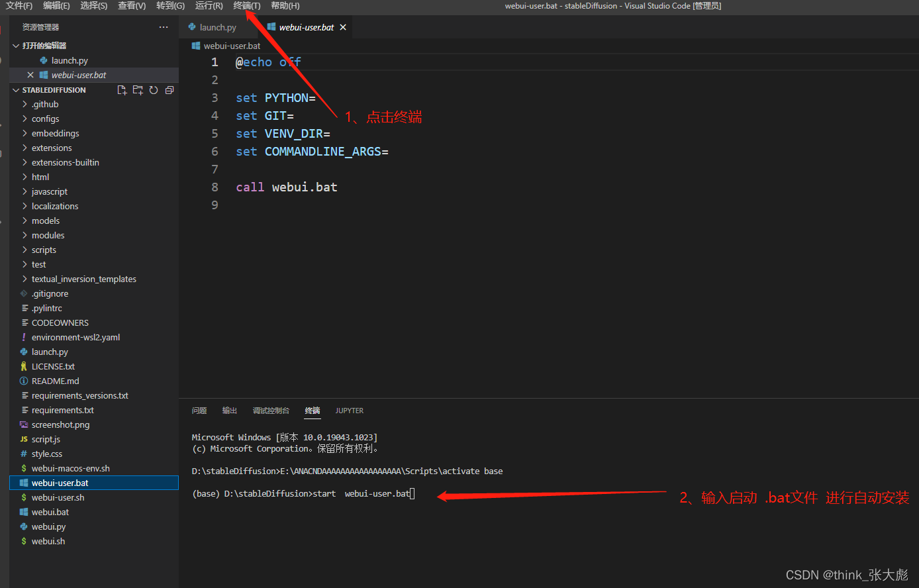Expand the test folder
The width and height of the screenshot is (919, 588).
click(x=94, y=264)
